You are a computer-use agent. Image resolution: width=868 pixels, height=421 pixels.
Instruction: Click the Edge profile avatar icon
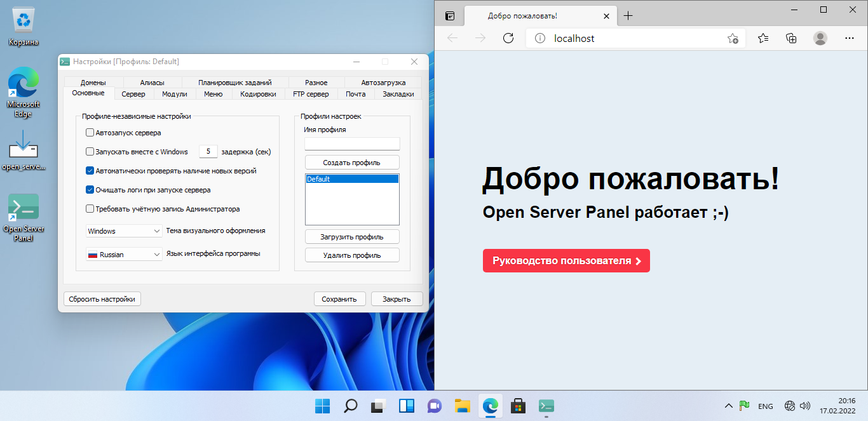(820, 38)
